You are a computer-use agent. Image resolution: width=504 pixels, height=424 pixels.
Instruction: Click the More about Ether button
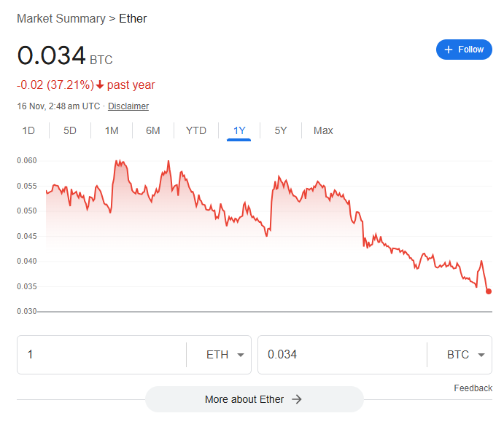(254, 399)
